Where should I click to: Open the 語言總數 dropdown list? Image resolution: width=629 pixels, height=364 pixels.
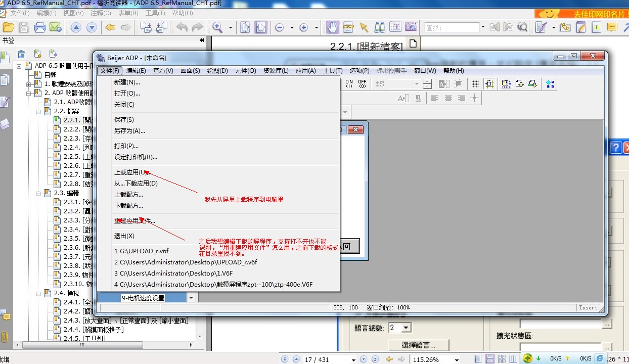[406, 328]
